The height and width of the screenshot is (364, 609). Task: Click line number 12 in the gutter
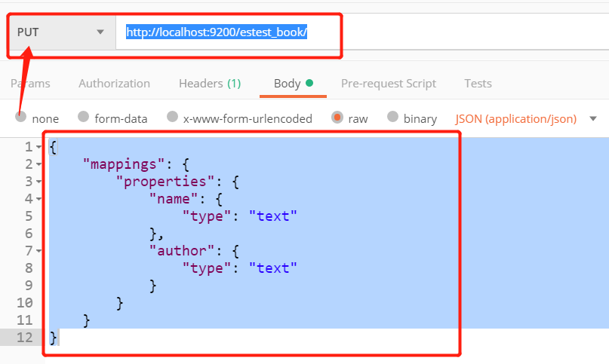24,337
